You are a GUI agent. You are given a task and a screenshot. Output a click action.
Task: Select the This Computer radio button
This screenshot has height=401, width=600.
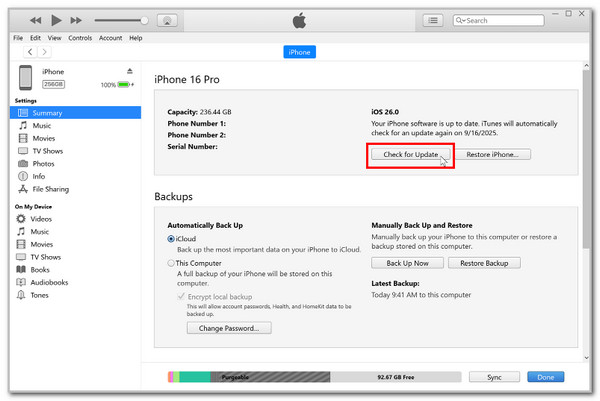tap(171, 263)
